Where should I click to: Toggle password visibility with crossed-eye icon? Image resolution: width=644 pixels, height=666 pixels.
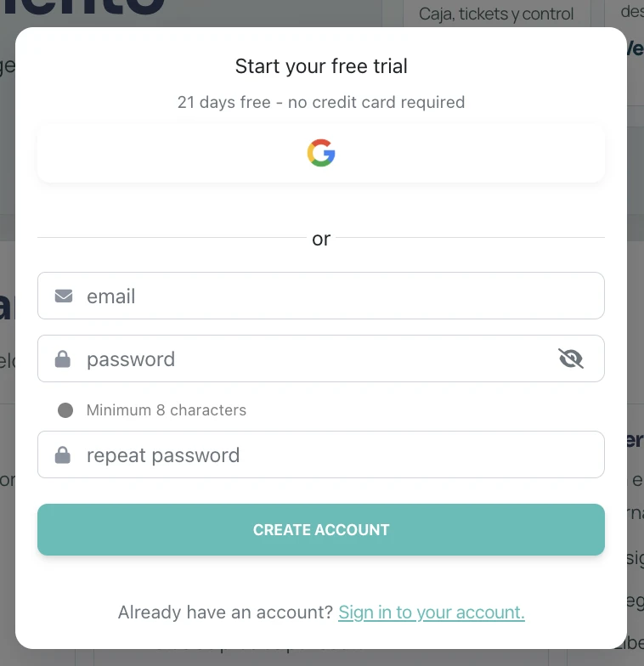pos(571,358)
